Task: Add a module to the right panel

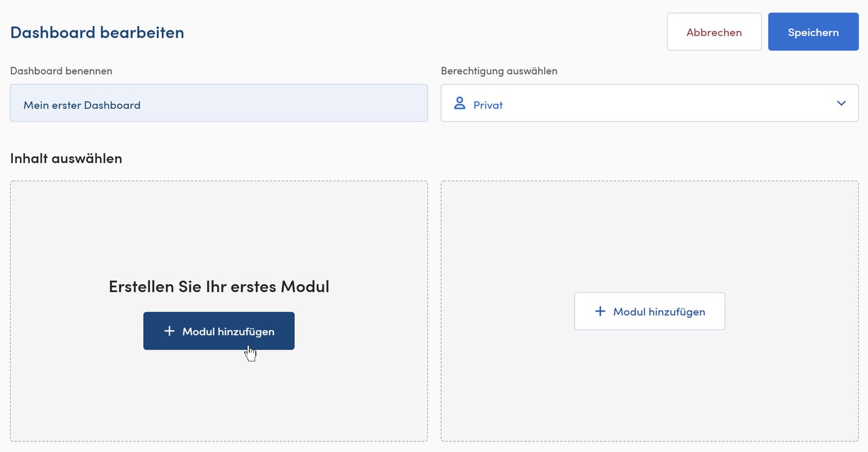Action: (649, 311)
